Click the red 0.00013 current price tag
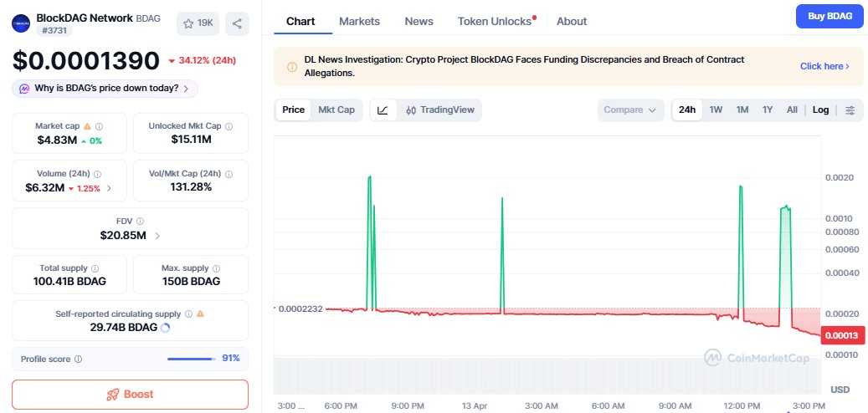 pyautogui.click(x=841, y=335)
